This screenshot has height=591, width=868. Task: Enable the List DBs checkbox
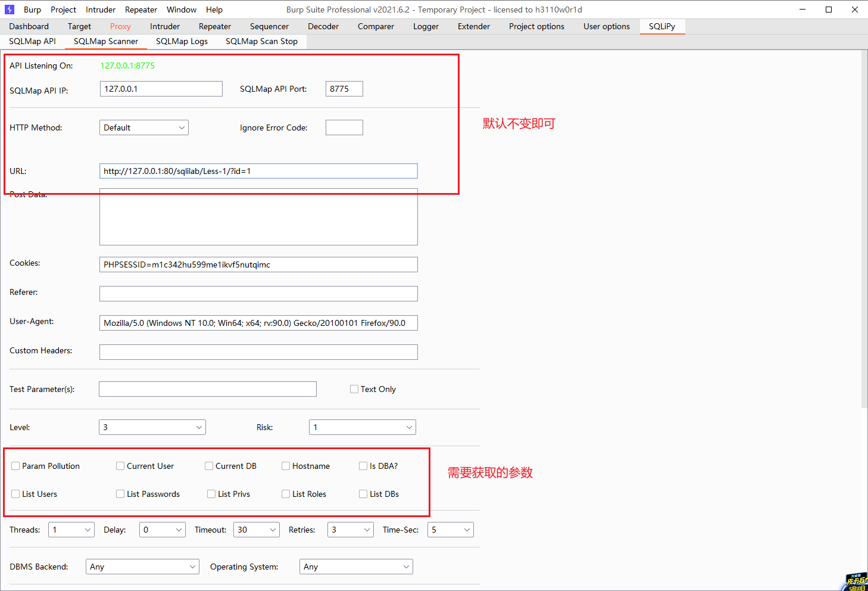point(363,494)
